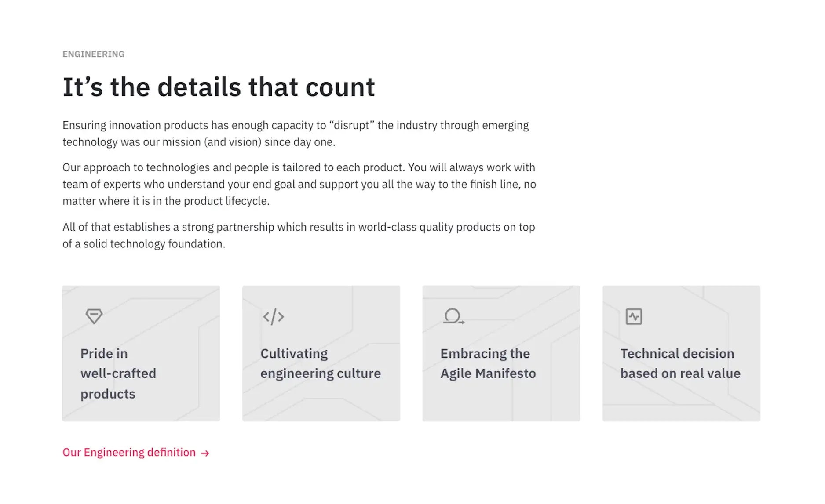This screenshot has width=825, height=504.
Task: Click the Technical decision based on real value text
Action: (680, 363)
